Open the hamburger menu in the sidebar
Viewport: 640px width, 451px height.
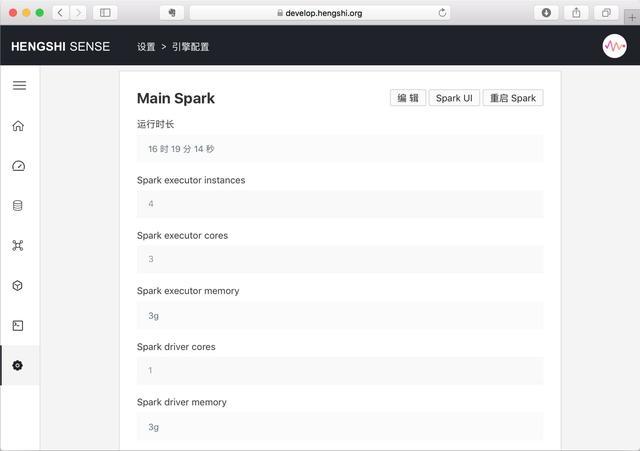click(19, 85)
